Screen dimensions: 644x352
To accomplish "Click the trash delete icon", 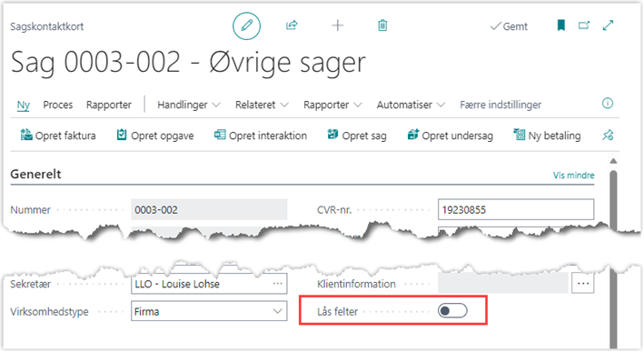I will coord(382,25).
